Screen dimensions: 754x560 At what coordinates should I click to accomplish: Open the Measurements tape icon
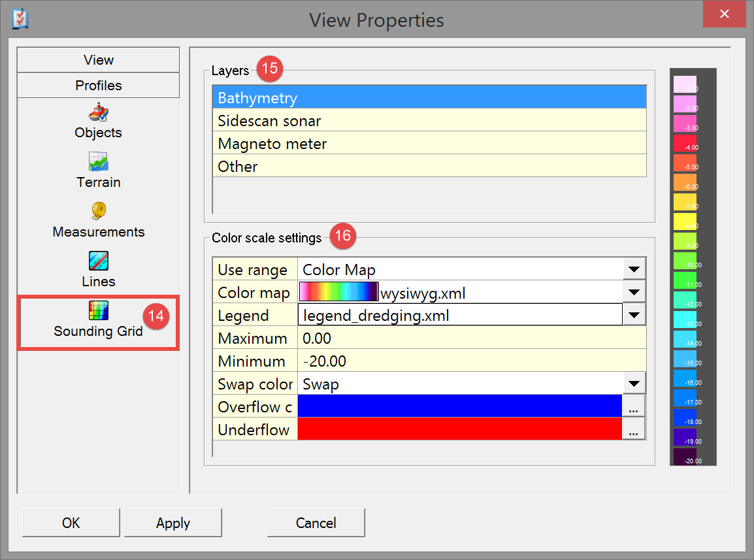point(99,210)
